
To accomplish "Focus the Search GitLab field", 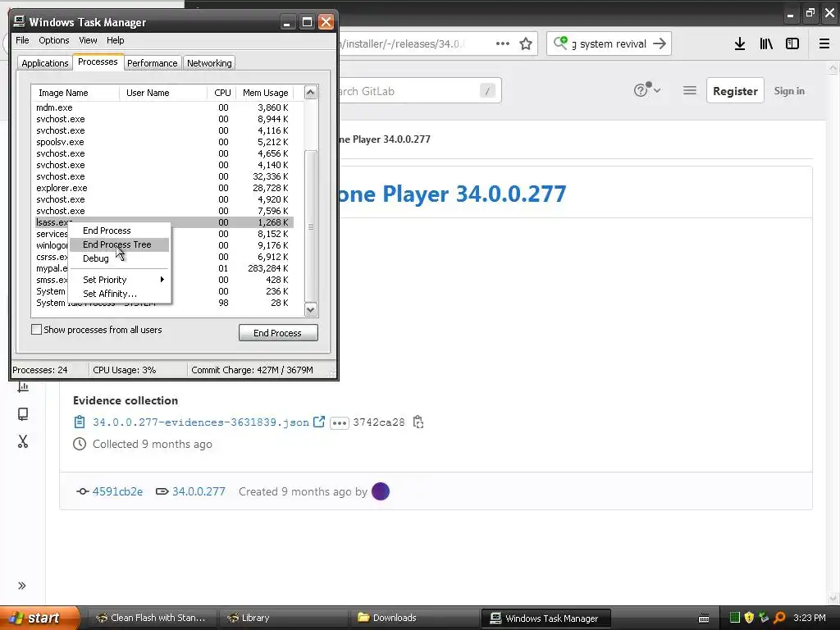I will [x=419, y=91].
